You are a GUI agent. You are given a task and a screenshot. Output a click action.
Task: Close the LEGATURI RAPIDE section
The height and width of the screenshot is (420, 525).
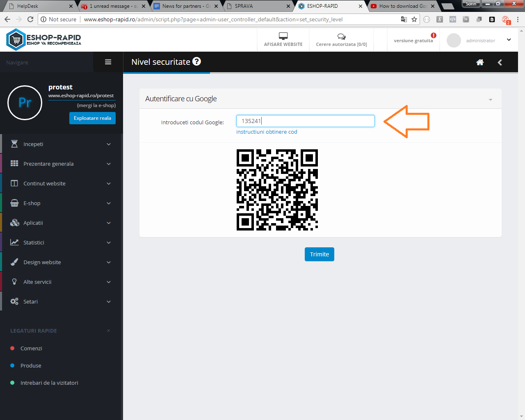108,331
